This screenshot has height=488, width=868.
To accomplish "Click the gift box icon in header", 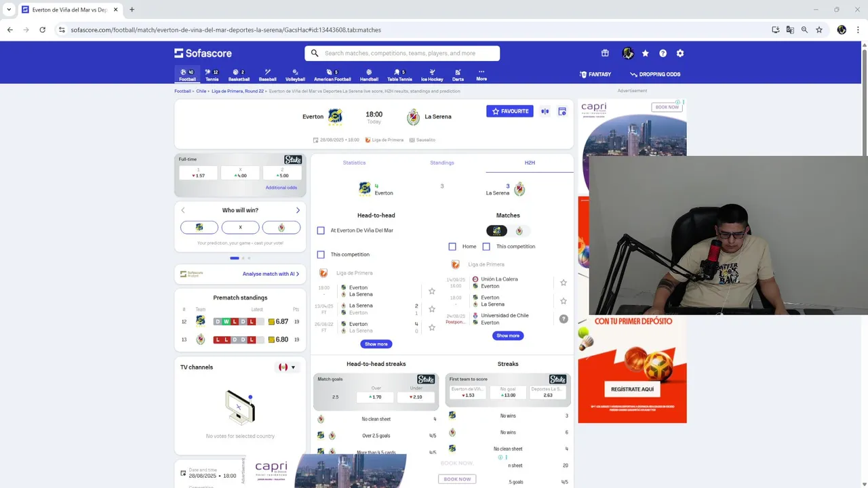I will [x=605, y=53].
